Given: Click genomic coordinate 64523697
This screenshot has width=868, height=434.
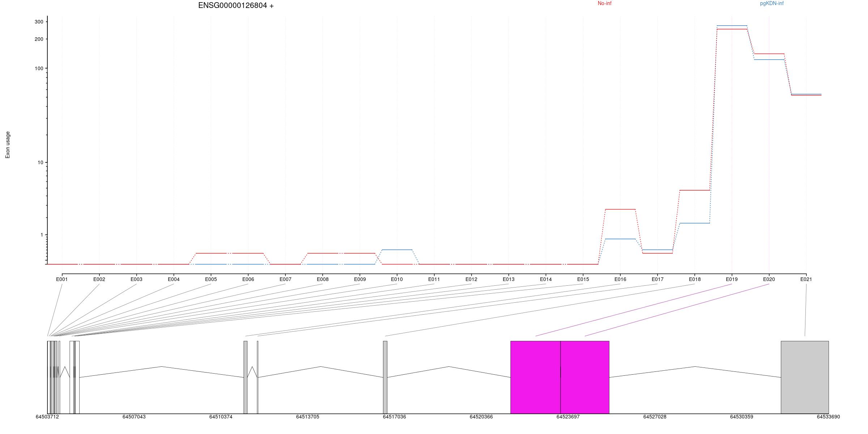Looking at the screenshot, I should point(568,417).
